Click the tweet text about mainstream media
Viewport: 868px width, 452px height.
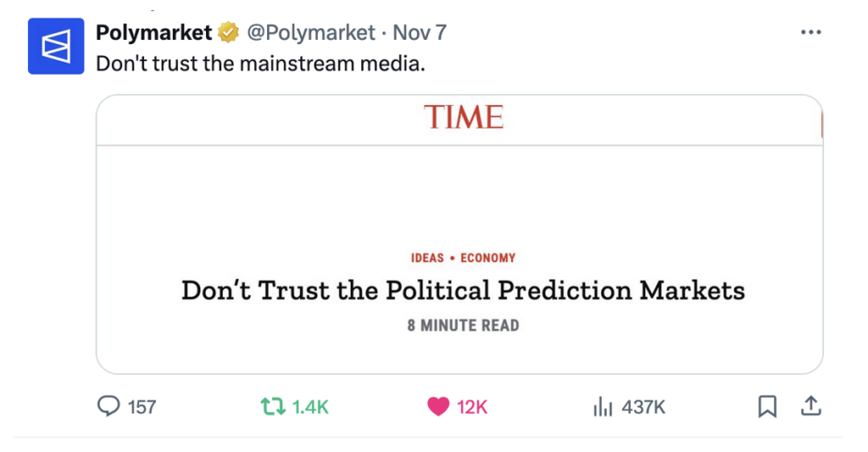tap(260, 64)
